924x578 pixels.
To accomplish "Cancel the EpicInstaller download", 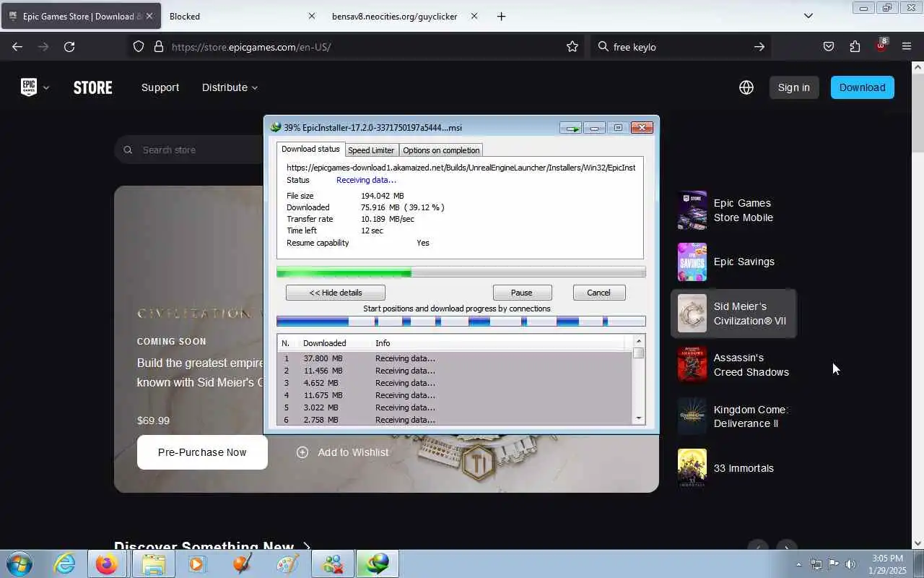I will [x=598, y=293].
